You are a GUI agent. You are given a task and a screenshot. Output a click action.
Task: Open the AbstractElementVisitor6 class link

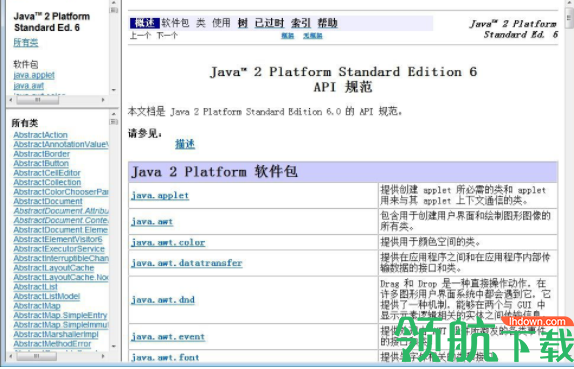click(x=58, y=240)
